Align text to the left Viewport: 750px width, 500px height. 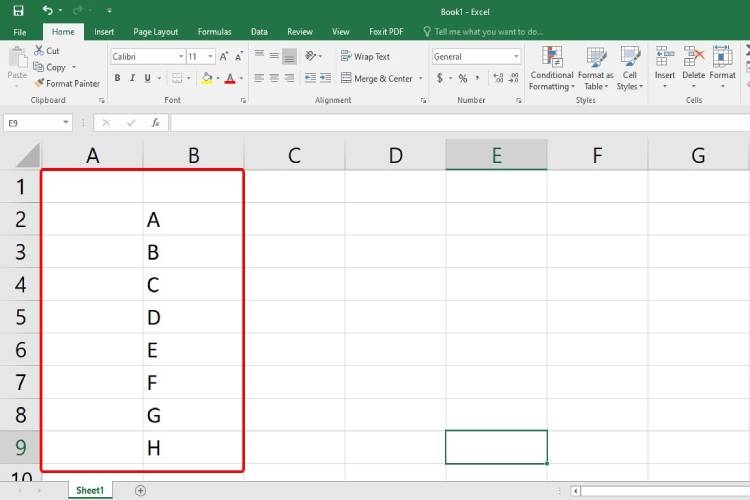pos(259,78)
